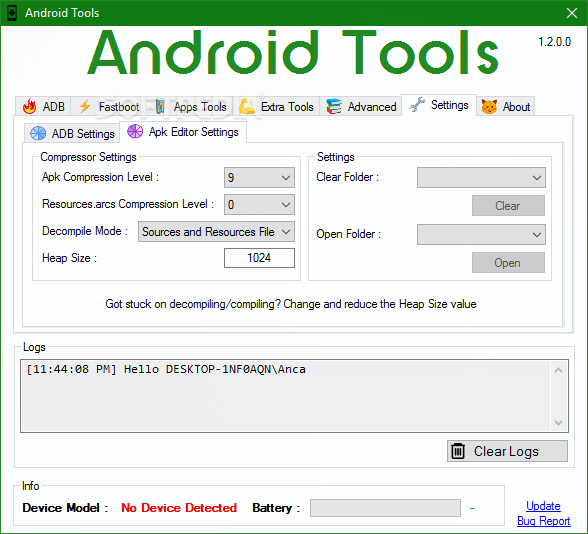Viewport: 588px width, 534px height.
Task: Click the Open button
Action: point(508,262)
